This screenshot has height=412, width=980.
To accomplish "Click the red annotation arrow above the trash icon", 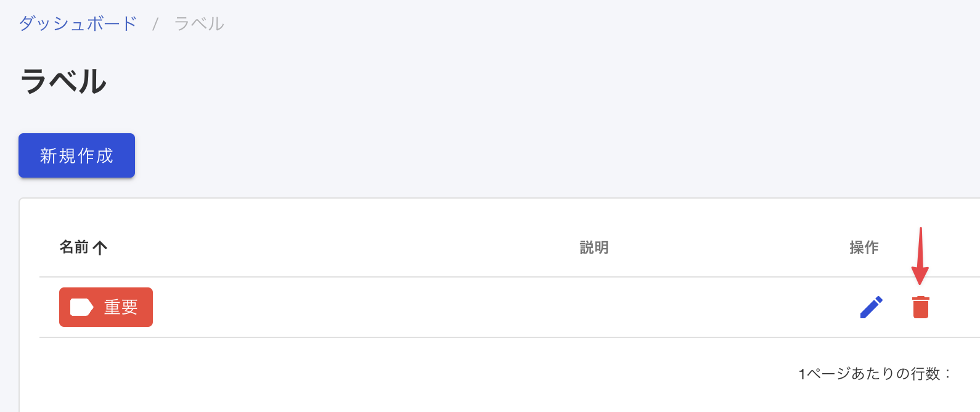I will click(920, 256).
